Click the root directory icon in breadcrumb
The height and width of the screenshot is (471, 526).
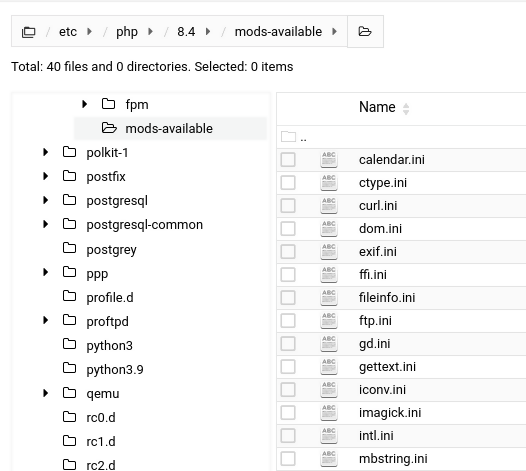tap(29, 32)
